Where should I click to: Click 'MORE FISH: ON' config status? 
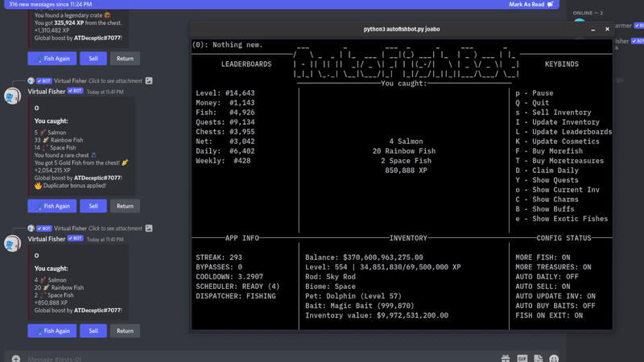(543, 257)
